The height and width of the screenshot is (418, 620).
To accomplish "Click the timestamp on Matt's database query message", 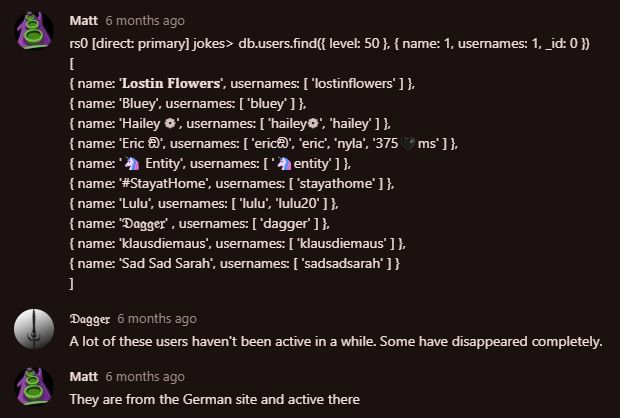I will [x=144, y=20].
